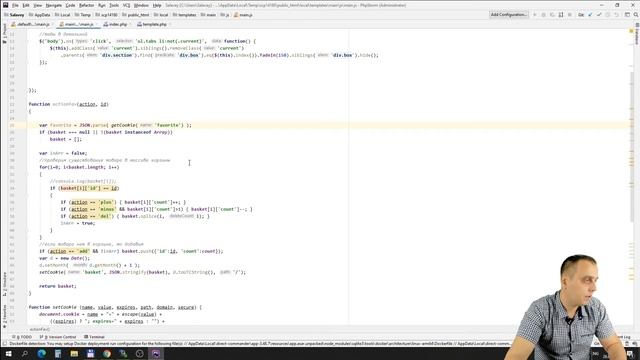The image size is (640, 360).
Task: Click the Dockerfile detection status message
Action: pyautogui.click(x=260, y=344)
